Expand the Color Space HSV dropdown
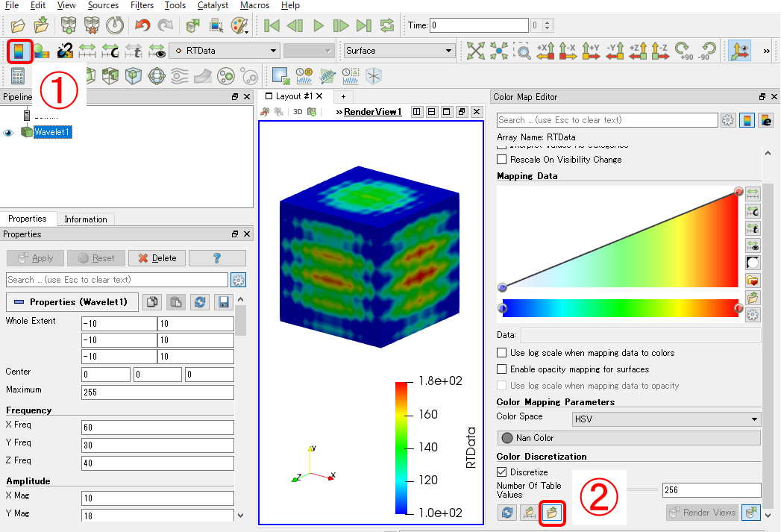Screen dimensions: 781x532 coord(666,419)
